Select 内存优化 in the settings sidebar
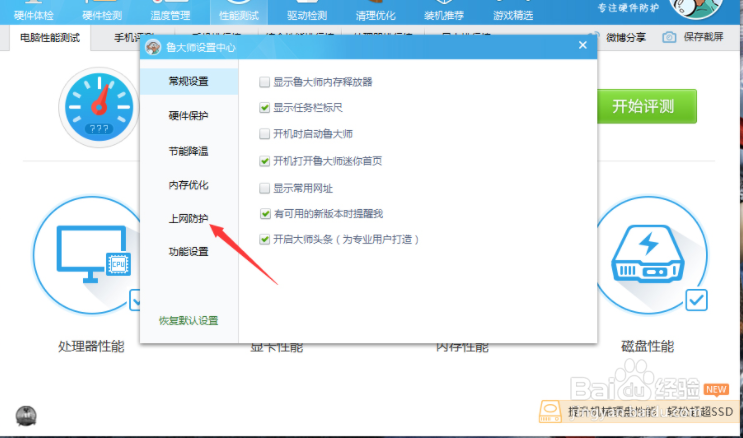The height and width of the screenshot is (438, 743). (x=189, y=185)
